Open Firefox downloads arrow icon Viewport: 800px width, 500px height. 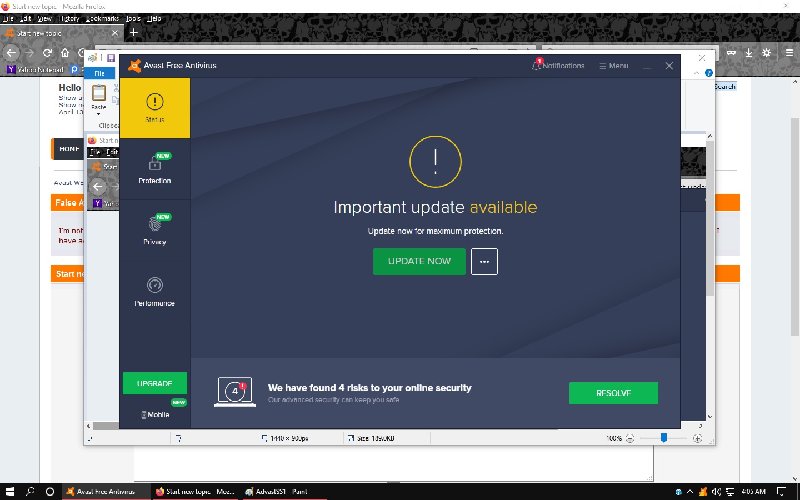(748, 53)
